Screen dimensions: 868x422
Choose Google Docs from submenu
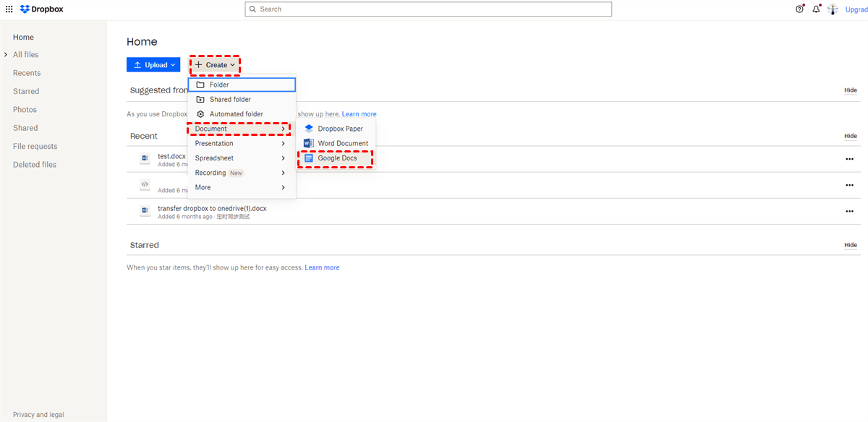coord(336,158)
